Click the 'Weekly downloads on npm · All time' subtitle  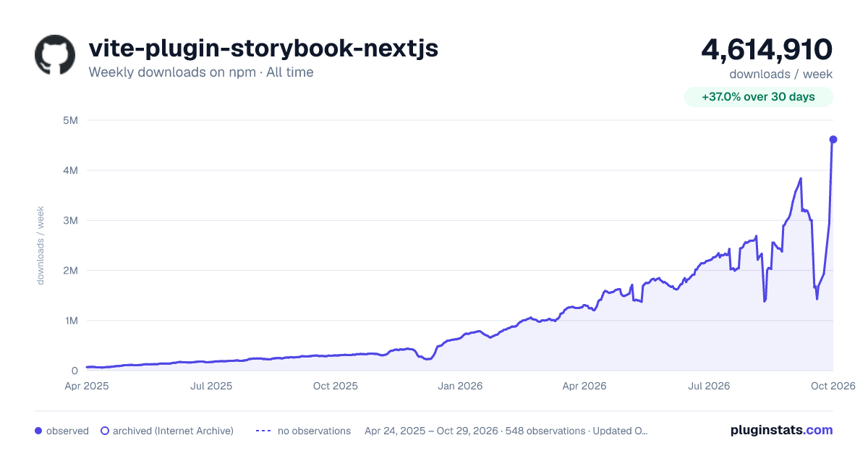(x=201, y=72)
